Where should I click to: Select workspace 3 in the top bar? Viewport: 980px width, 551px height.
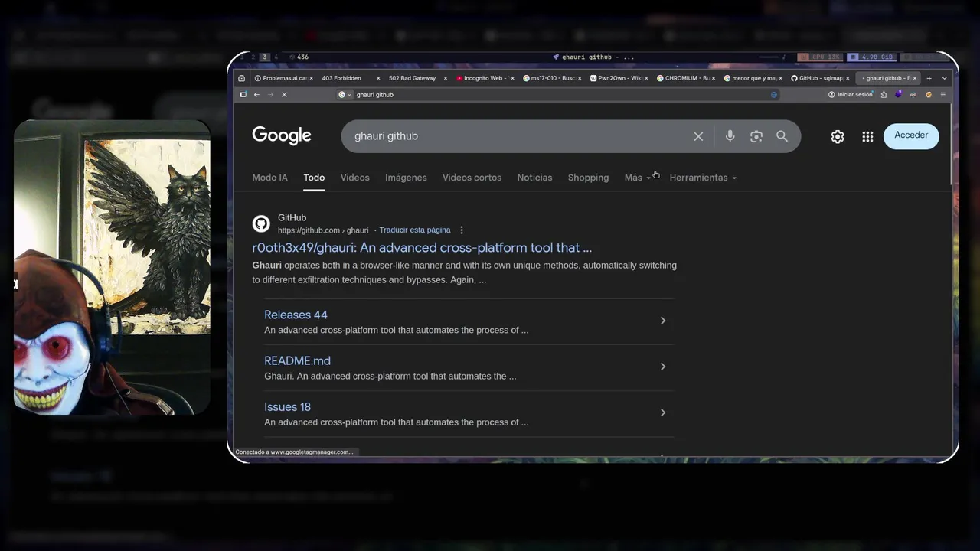point(265,57)
